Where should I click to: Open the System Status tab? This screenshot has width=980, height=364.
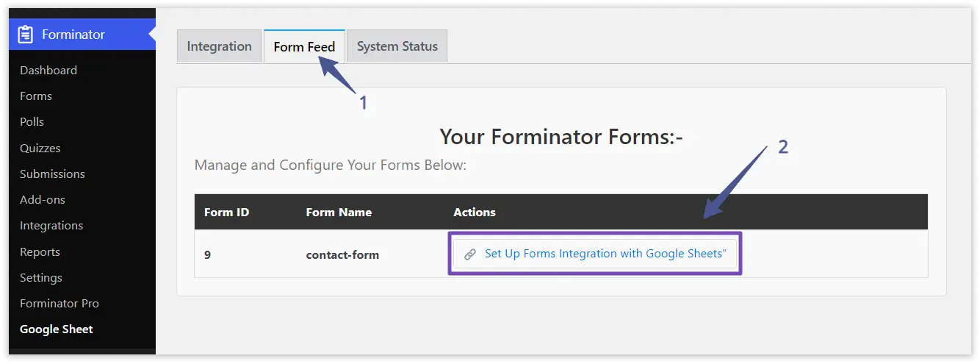(397, 46)
